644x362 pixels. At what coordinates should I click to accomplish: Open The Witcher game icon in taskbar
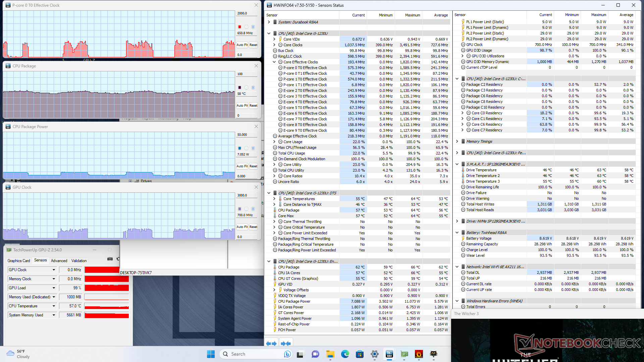click(434, 354)
